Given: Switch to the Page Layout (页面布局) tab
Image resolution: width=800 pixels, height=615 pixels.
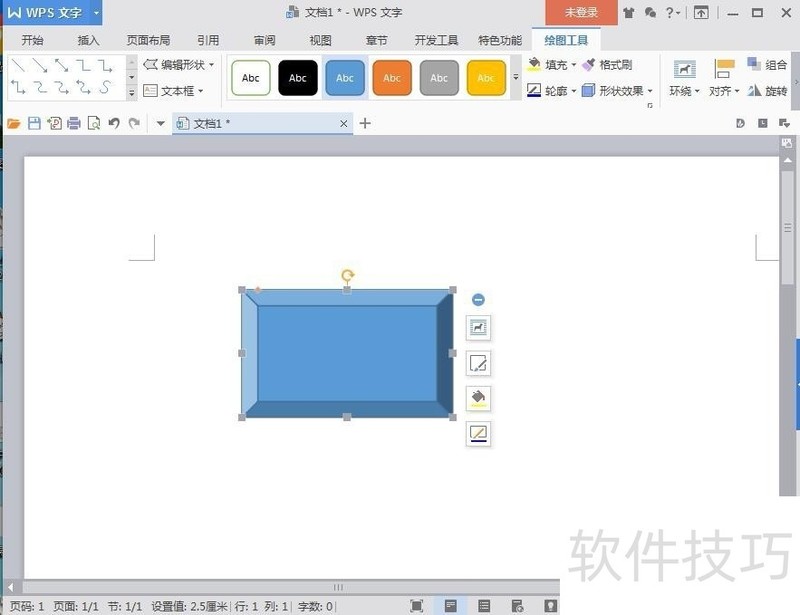Looking at the screenshot, I should [x=148, y=41].
